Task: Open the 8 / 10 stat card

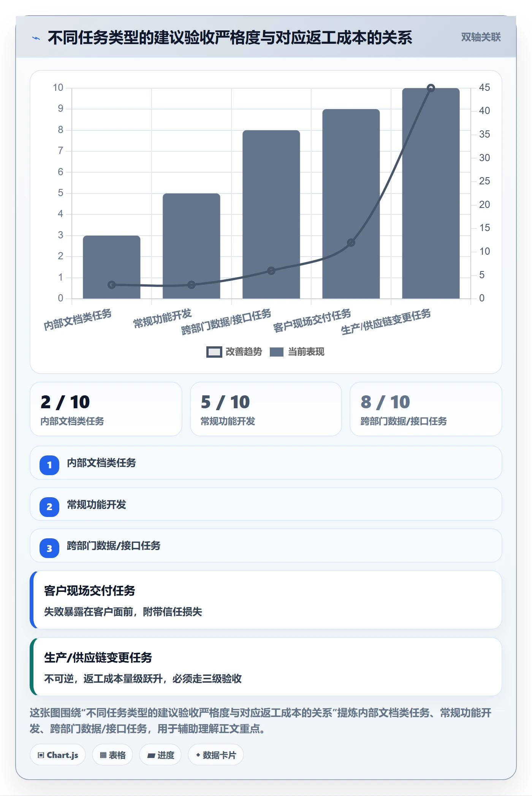Action: tap(426, 409)
